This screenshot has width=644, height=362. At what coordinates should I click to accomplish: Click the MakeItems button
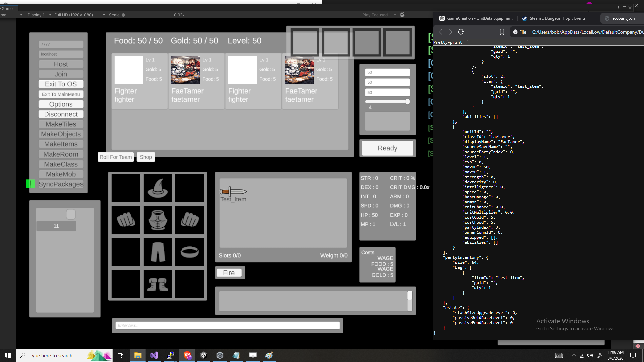pyautogui.click(x=61, y=144)
